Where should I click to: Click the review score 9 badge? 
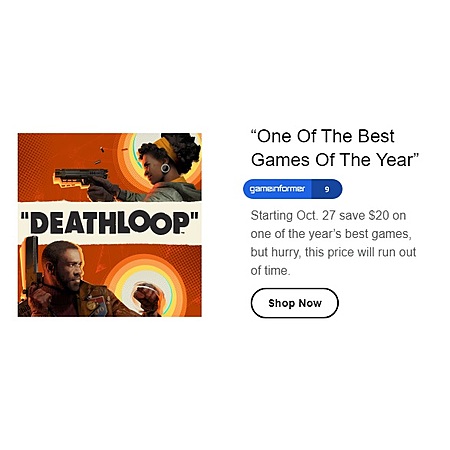coord(327,189)
